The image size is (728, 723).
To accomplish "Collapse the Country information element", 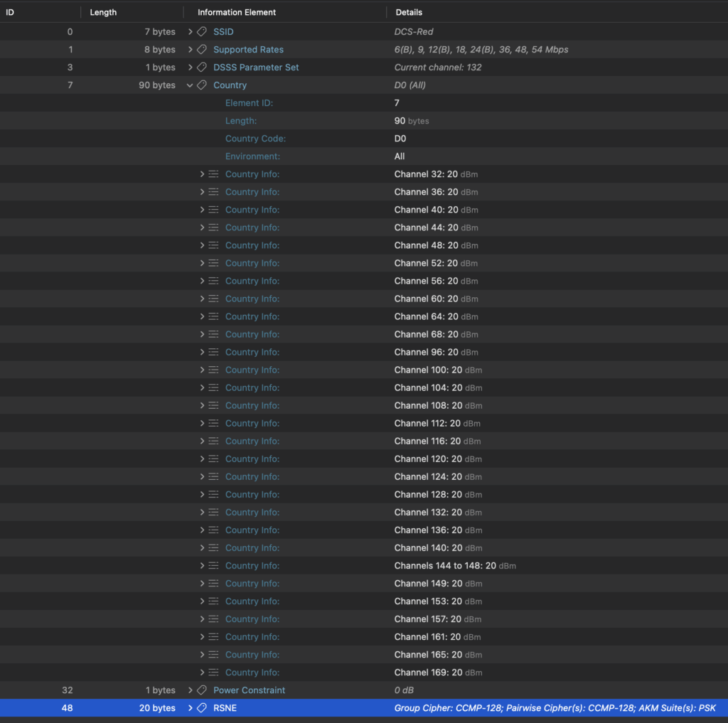I will pos(190,85).
